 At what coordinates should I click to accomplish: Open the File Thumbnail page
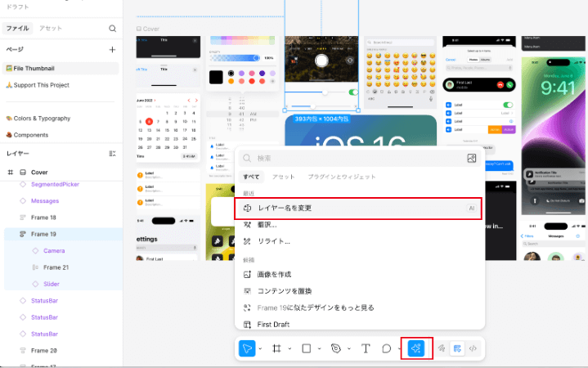tap(61, 68)
